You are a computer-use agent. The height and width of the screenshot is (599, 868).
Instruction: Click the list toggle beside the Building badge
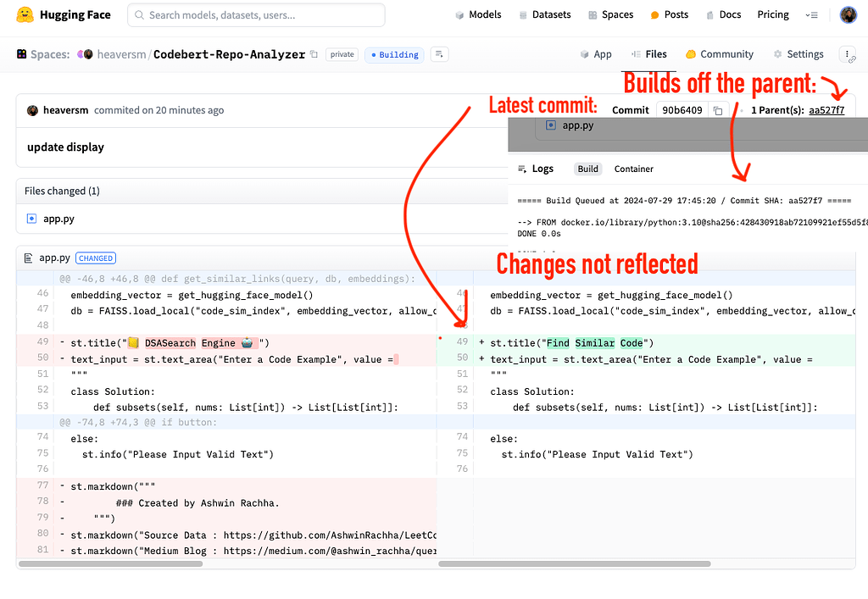tap(437, 53)
